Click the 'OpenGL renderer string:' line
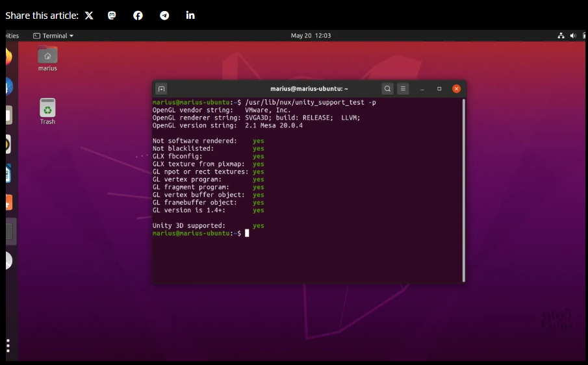 (256, 118)
